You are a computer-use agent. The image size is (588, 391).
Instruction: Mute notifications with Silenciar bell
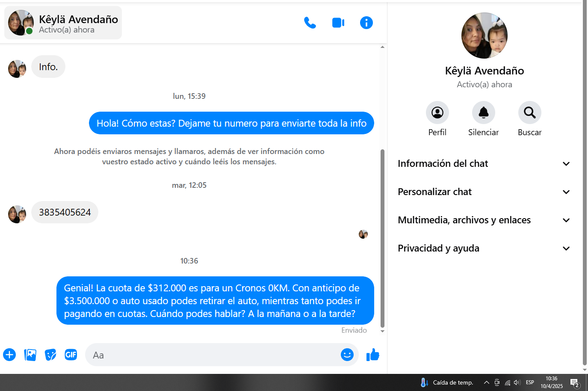coord(483,113)
